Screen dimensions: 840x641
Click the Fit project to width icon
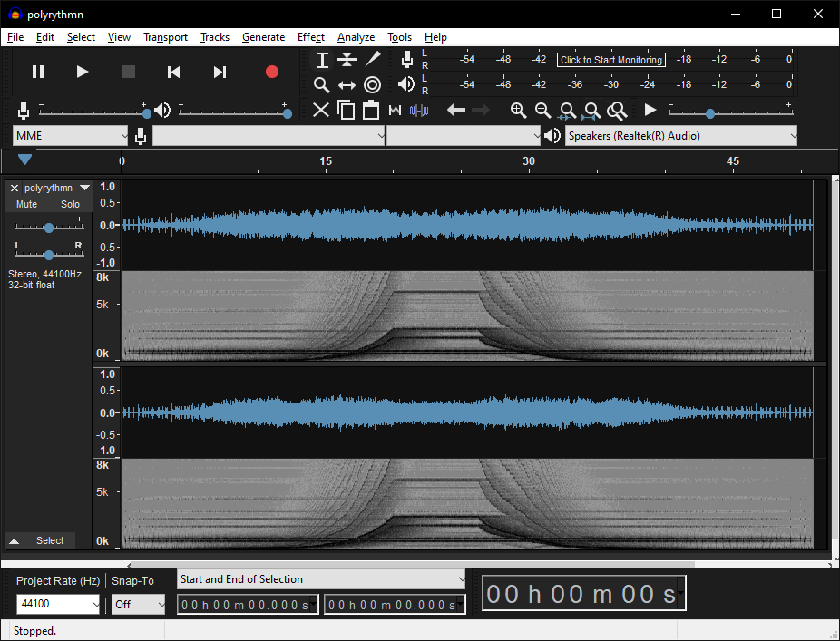pyautogui.click(x=592, y=111)
